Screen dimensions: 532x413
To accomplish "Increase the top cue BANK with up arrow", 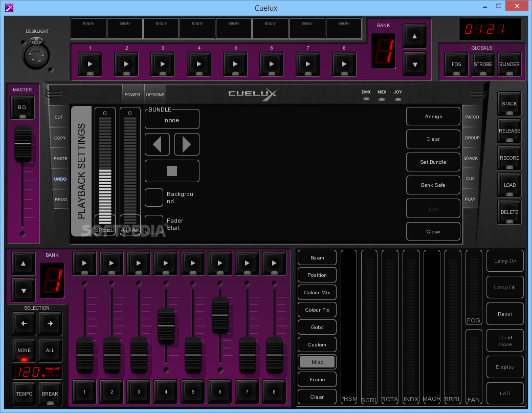I will 415,36.
